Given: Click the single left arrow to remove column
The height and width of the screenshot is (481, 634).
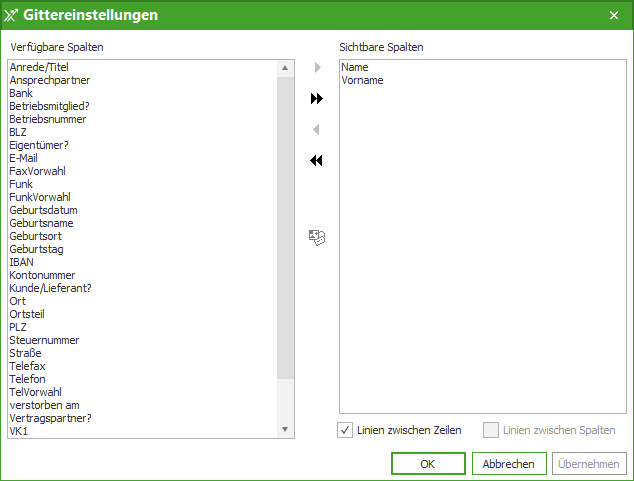Looking at the screenshot, I should [317, 130].
